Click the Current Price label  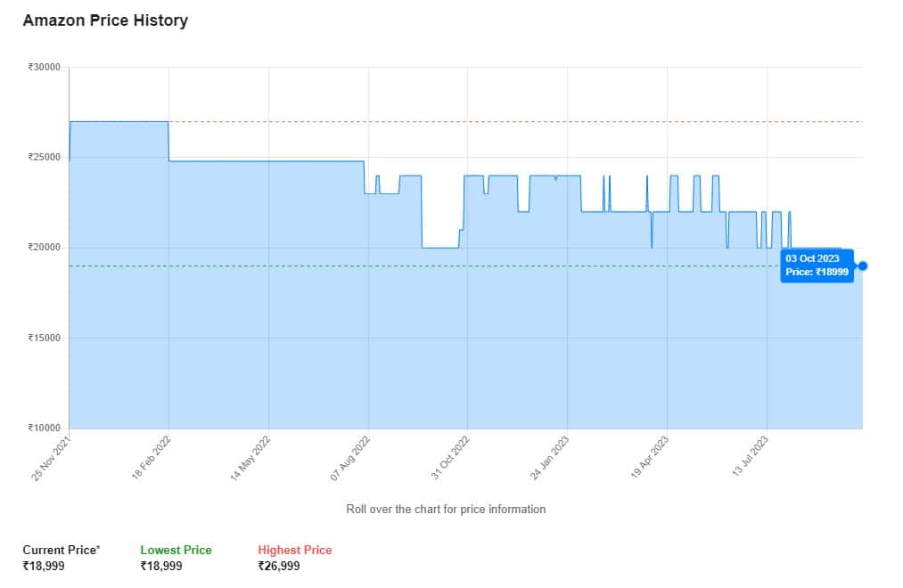pyautogui.click(x=62, y=550)
